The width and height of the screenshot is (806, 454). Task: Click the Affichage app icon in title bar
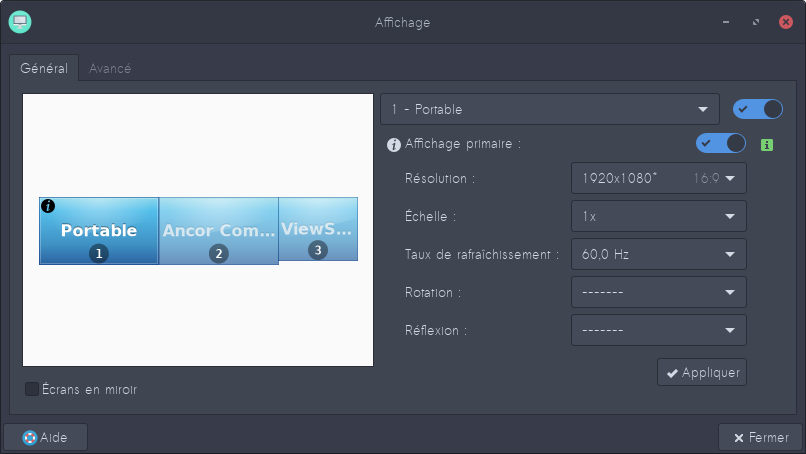20,21
